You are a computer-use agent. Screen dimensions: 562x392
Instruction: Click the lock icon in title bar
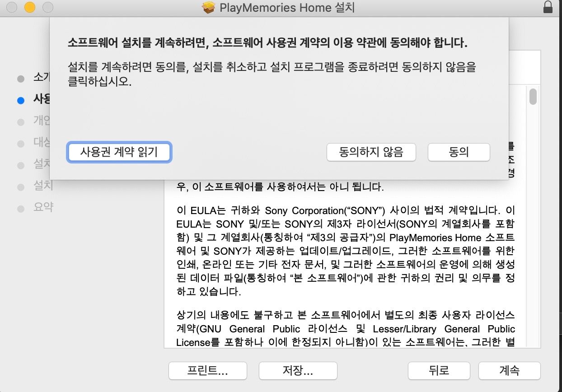(548, 7)
